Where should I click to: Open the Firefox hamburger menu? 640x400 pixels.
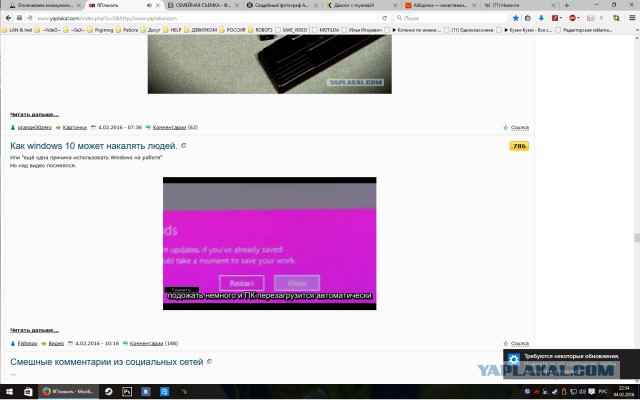pos(632,18)
